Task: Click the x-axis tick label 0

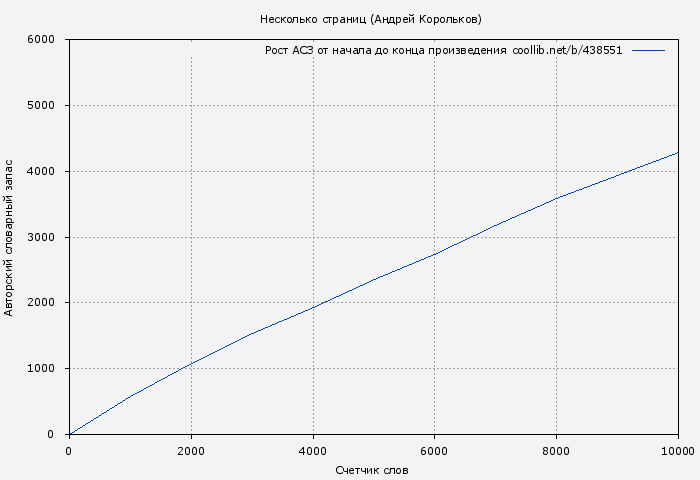Action: (69, 451)
